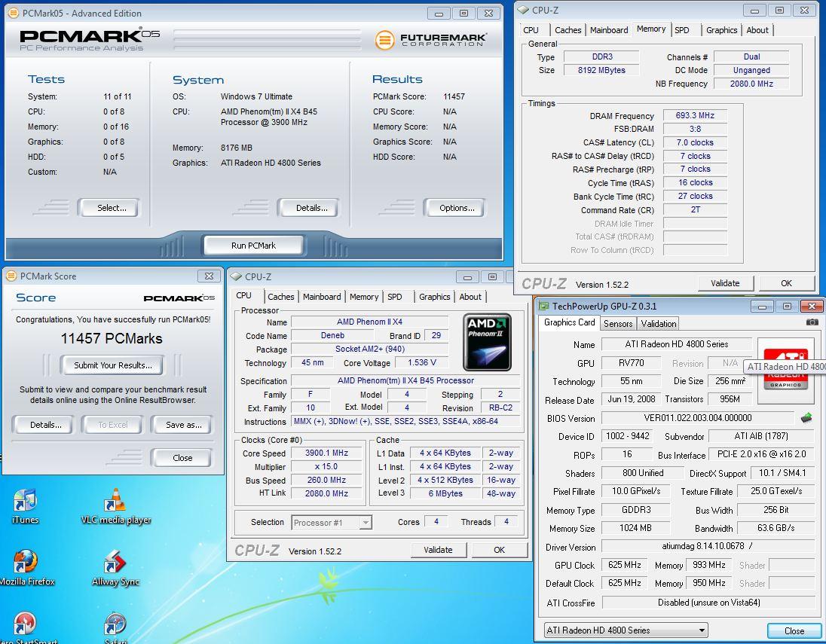The width and height of the screenshot is (826, 644).
Task: Click Validate in CPU-Z Memory window
Action: pyautogui.click(x=725, y=283)
